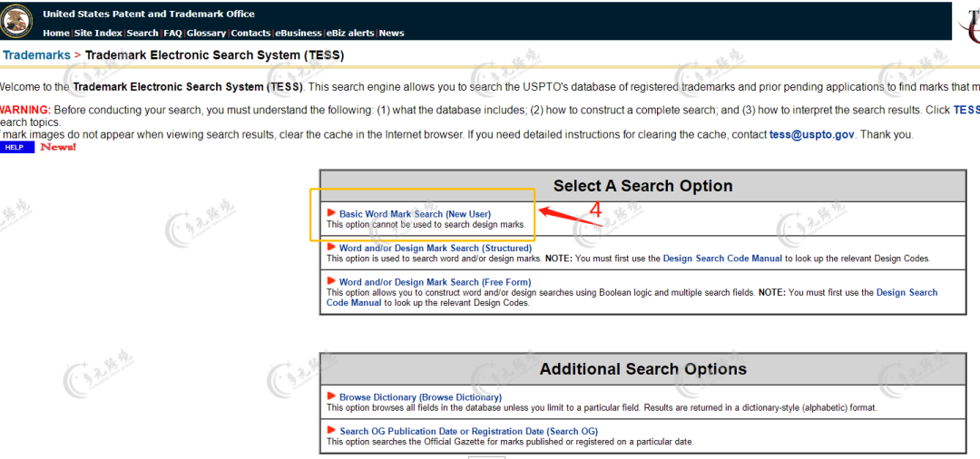Open the red News! link

[58, 147]
